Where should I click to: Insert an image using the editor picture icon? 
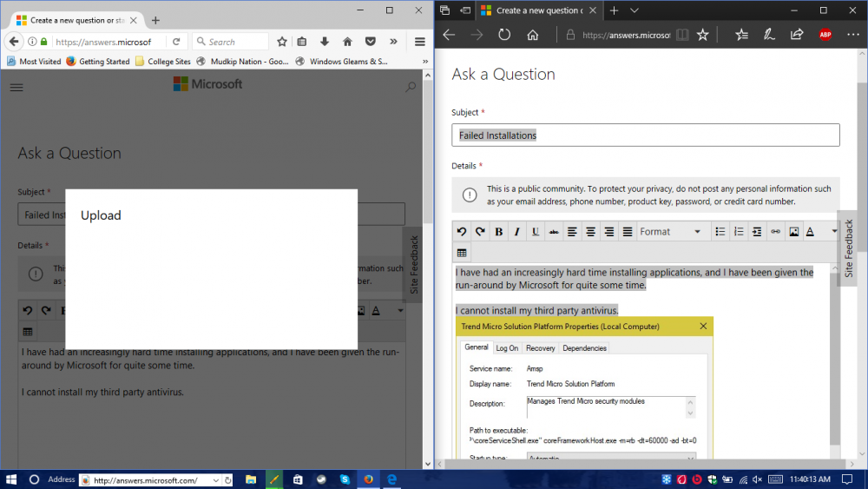pyautogui.click(x=793, y=232)
